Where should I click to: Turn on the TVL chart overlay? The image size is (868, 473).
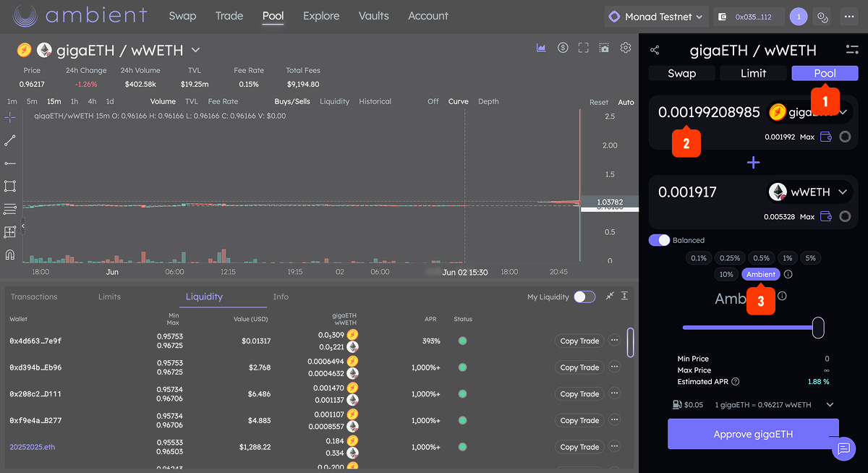coord(191,101)
